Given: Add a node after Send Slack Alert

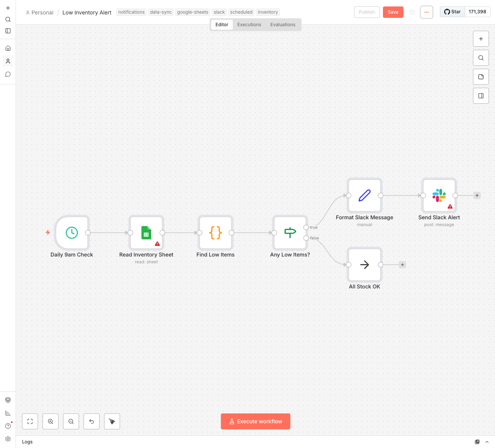Looking at the screenshot, I should tap(477, 195).
